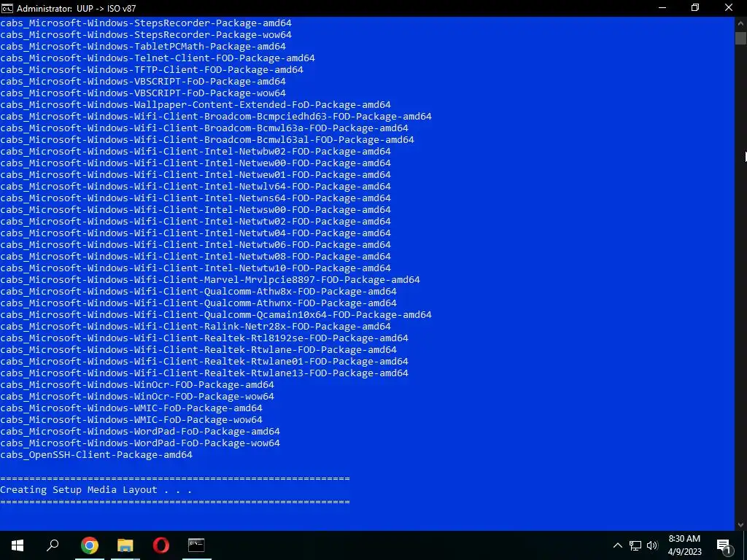Click the StepsRecorder-Package-amd64 line
The width and height of the screenshot is (747, 560).
(x=146, y=23)
